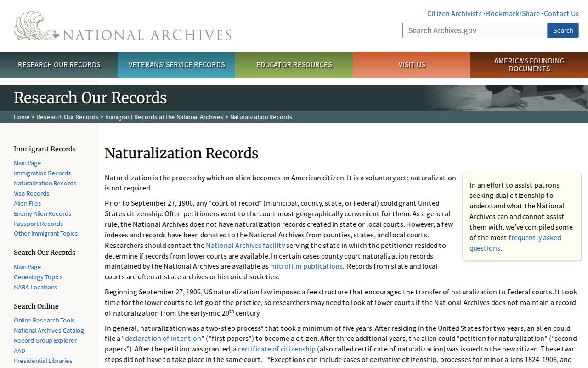The height and width of the screenshot is (368, 588).
Task: Open Naturalization Records in the sidebar
Action: pyautogui.click(x=45, y=183)
